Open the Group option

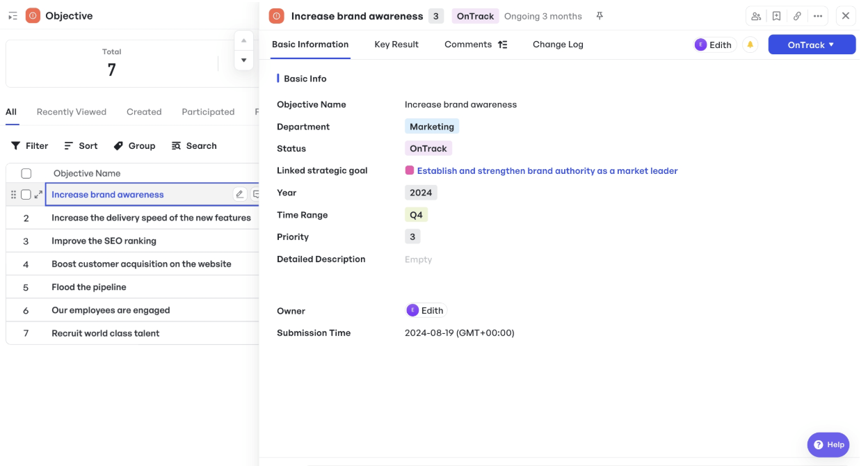coord(134,146)
